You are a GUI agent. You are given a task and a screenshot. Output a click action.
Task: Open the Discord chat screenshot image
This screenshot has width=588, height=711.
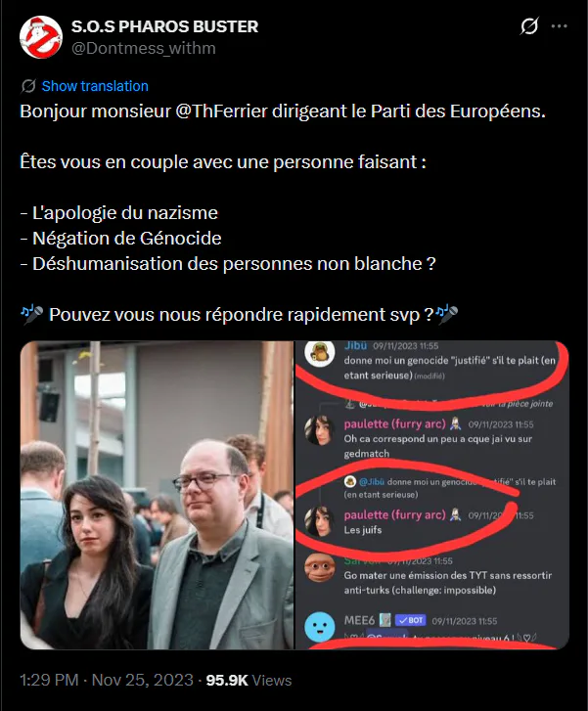tap(431, 495)
